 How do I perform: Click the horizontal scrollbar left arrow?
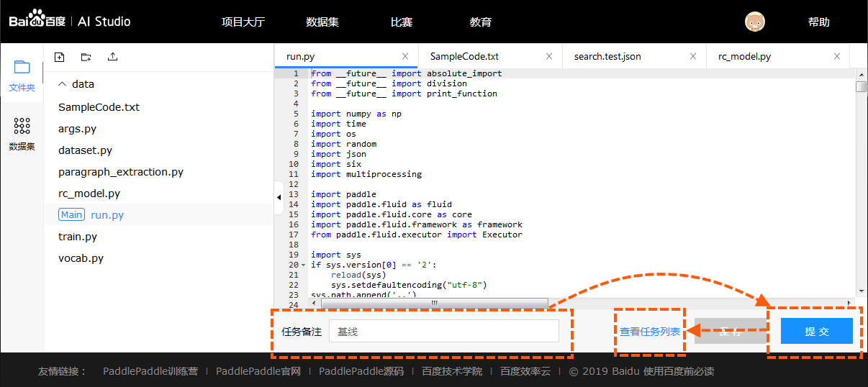315,303
